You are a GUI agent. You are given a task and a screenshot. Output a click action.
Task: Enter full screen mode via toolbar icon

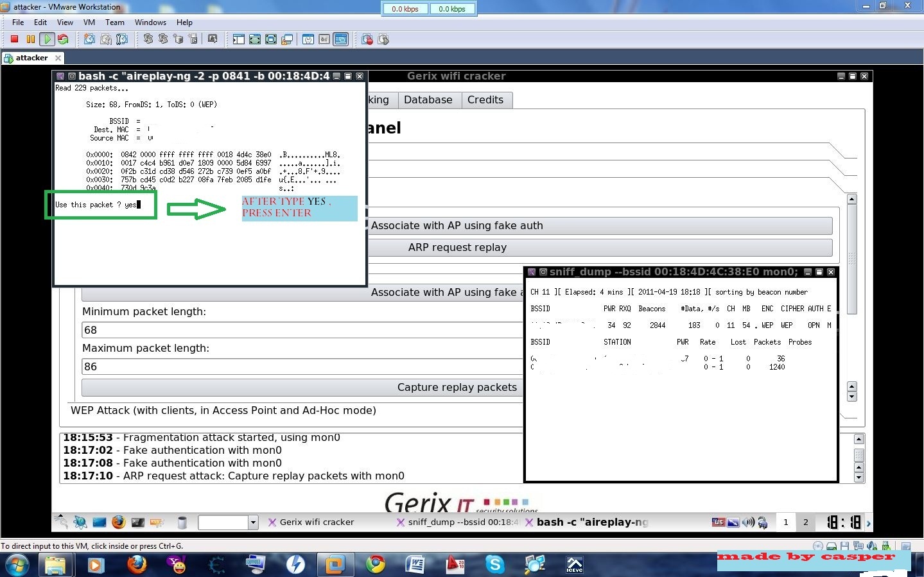tap(271, 39)
